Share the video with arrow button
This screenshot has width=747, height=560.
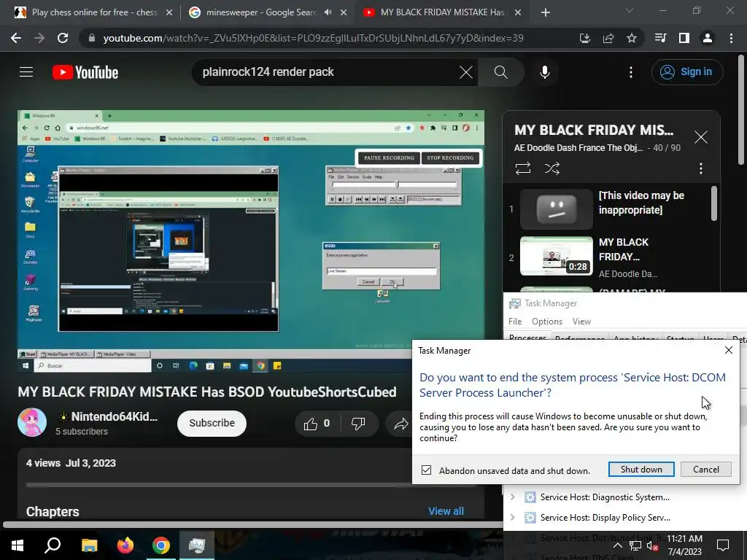pyautogui.click(x=401, y=424)
